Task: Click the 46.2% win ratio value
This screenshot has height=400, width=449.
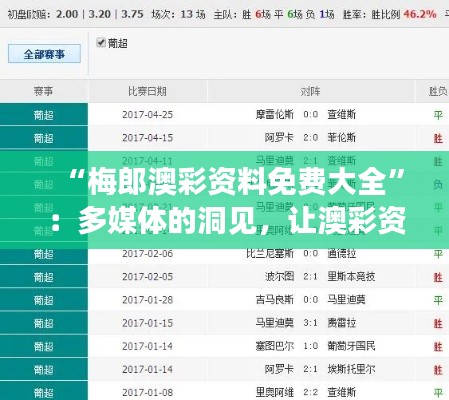Action: pos(420,14)
